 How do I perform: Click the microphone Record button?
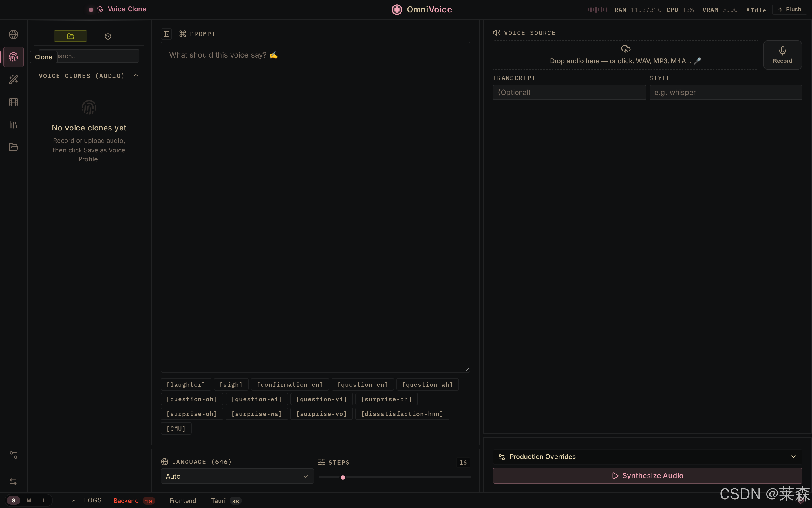tap(782, 55)
